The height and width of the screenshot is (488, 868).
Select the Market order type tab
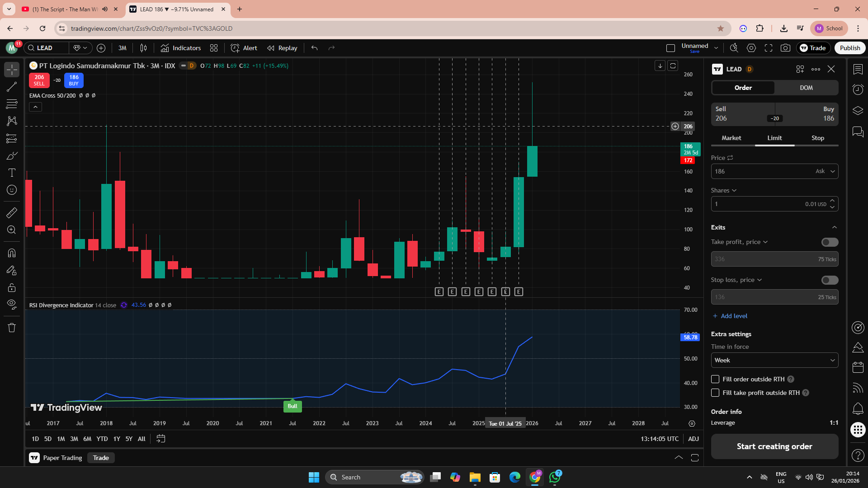click(x=731, y=138)
